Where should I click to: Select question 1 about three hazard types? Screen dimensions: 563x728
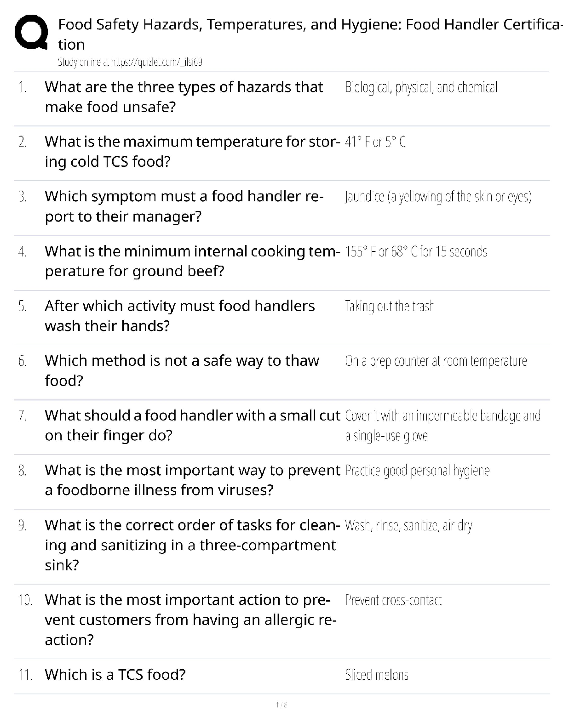(184, 97)
